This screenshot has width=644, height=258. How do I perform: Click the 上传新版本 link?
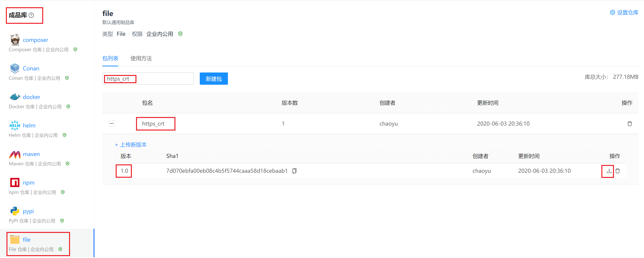131,145
